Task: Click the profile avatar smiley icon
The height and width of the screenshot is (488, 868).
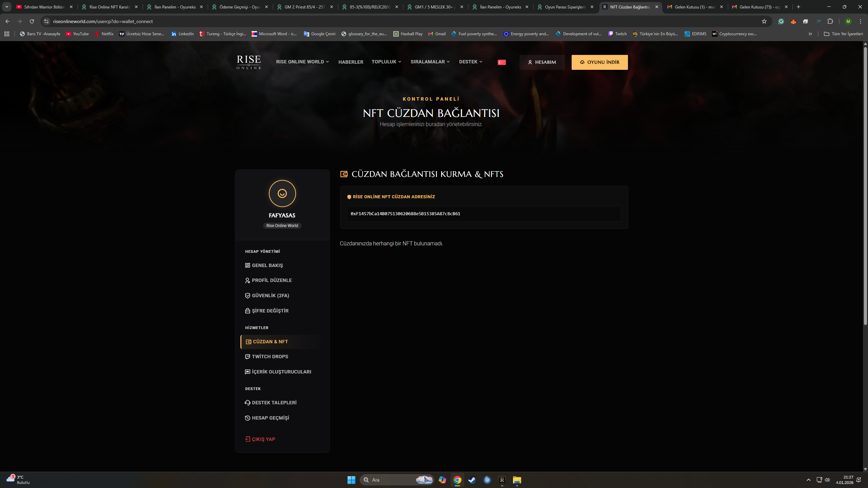Action: (x=282, y=194)
